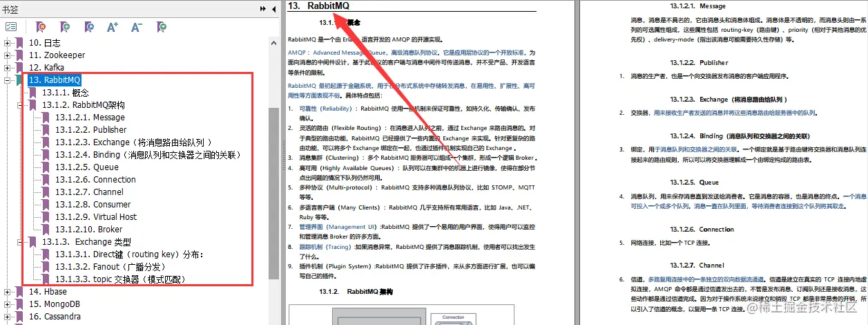
Task: Select the 13. RabbitMQ bookmark
Action: click(55, 80)
